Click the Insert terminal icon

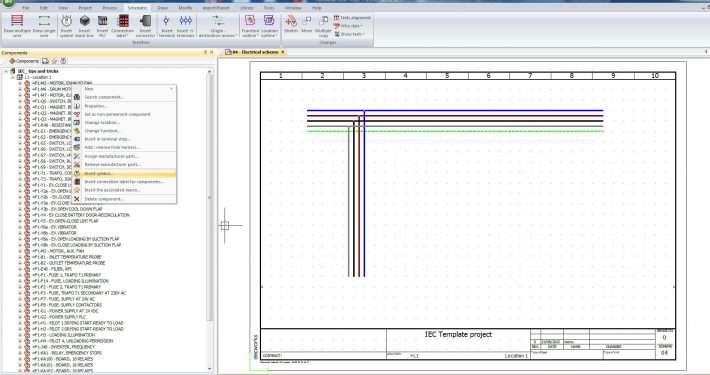coord(167,25)
